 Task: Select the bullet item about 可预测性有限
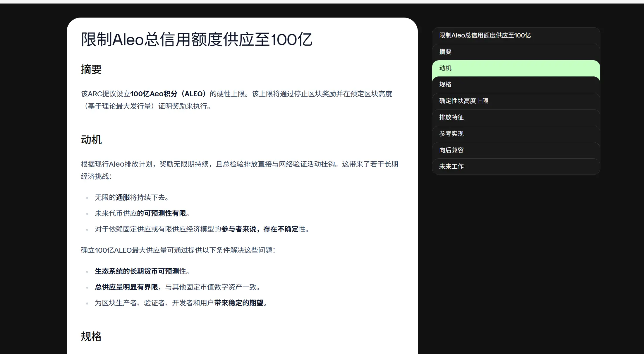pos(141,213)
